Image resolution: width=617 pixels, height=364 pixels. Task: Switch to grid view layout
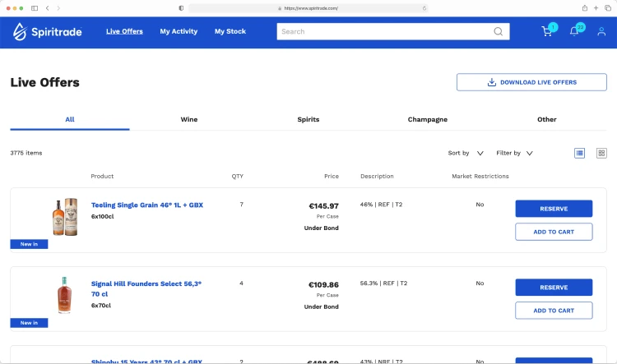click(601, 153)
